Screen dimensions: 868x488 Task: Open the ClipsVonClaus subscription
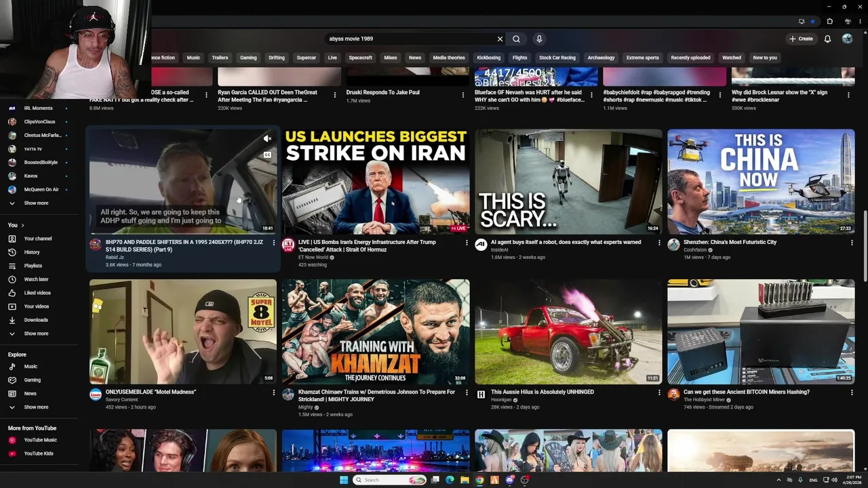click(x=39, y=122)
